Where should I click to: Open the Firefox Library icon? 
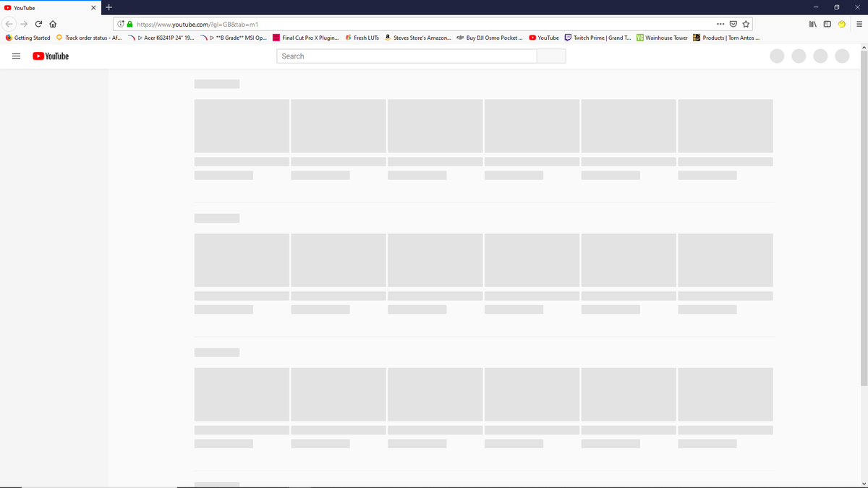click(x=814, y=24)
